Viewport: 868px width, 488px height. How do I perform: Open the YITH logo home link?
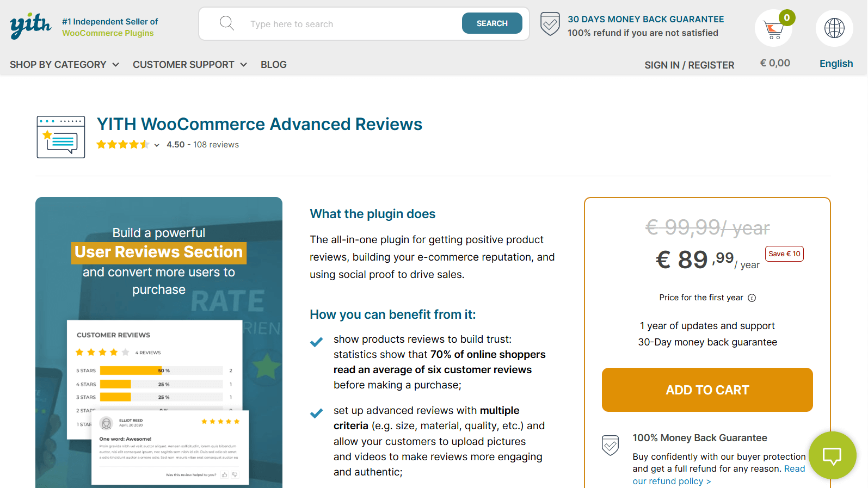point(30,26)
